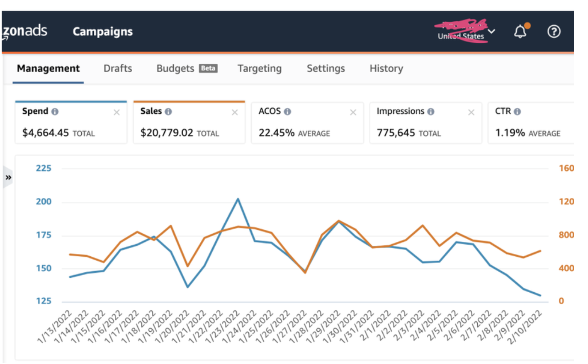Screen dimensions: 588x364
Task: Show info tooltip for Sales
Action: tap(168, 112)
